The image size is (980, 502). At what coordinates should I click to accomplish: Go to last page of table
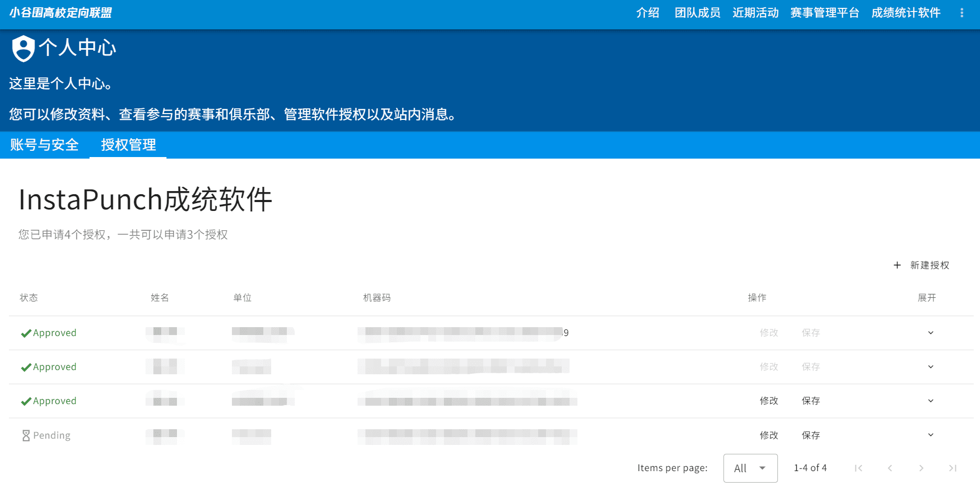tap(953, 468)
